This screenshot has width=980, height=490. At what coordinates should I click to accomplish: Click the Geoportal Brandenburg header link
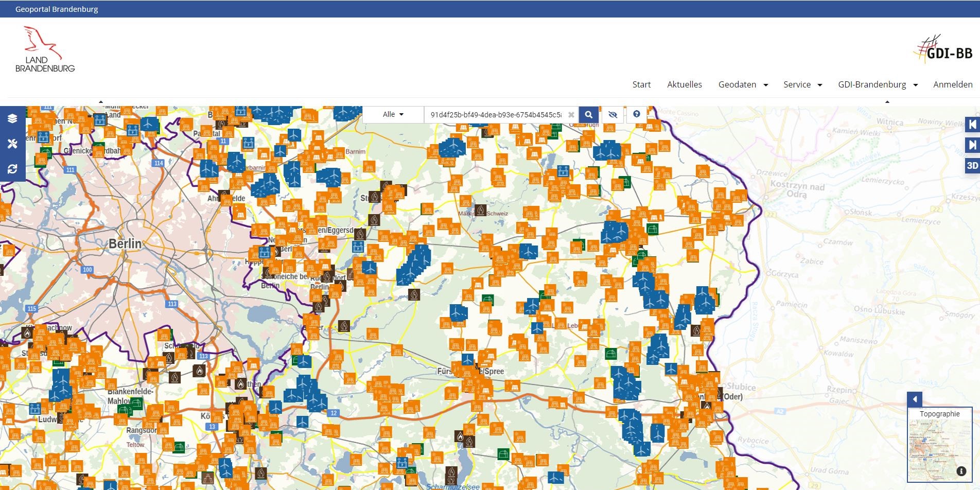click(57, 9)
